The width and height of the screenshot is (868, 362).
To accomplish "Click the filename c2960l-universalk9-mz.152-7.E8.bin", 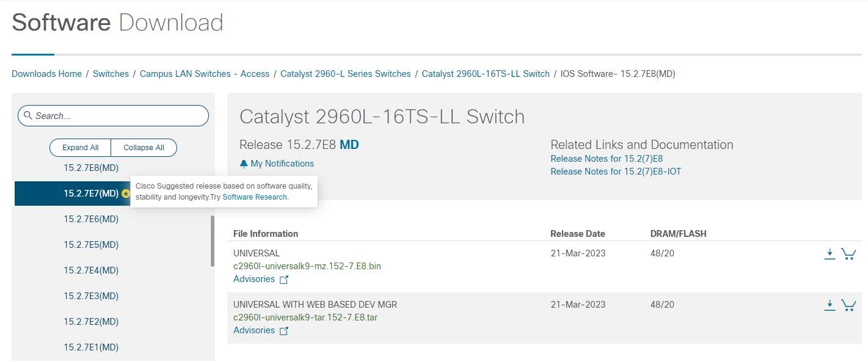I will pos(307,266).
